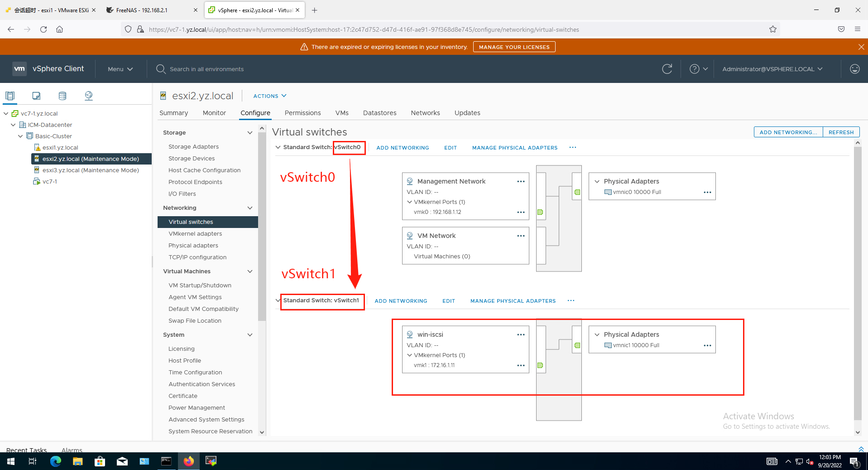Open the VMs and Templates inventory icon
The image size is (868, 470).
point(36,95)
